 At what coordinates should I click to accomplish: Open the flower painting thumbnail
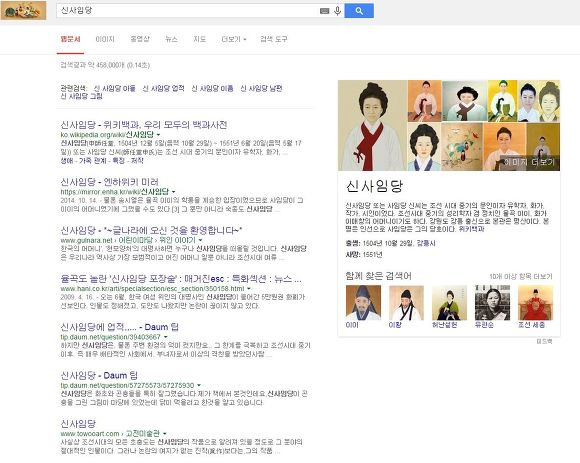point(462,147)
